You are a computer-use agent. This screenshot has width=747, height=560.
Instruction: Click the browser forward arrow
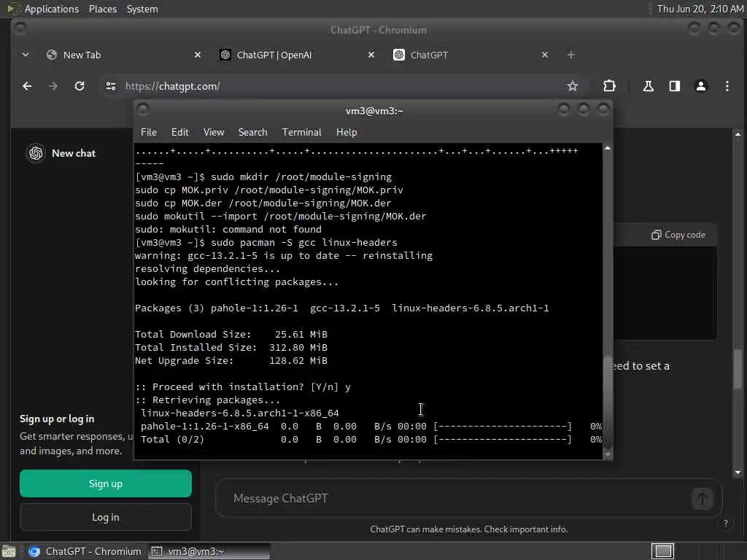(53, 86)
